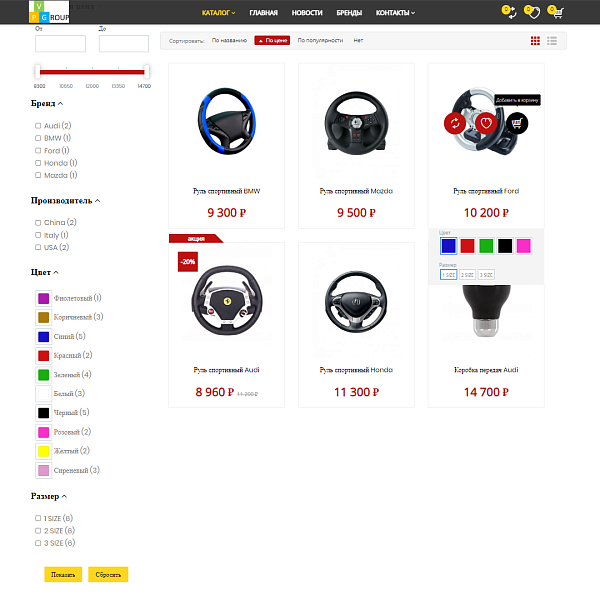Image resolution: width=600 pixels, height=600 pixels.
Task: Check the 1 SIZE filter checkbox
Action: pyautogui.click(x=38, y=518)
